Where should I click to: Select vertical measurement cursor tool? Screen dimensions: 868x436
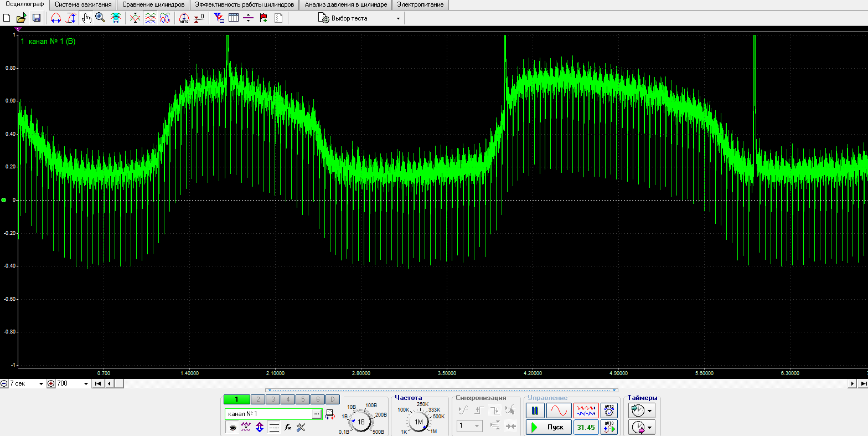click(70, 18)
